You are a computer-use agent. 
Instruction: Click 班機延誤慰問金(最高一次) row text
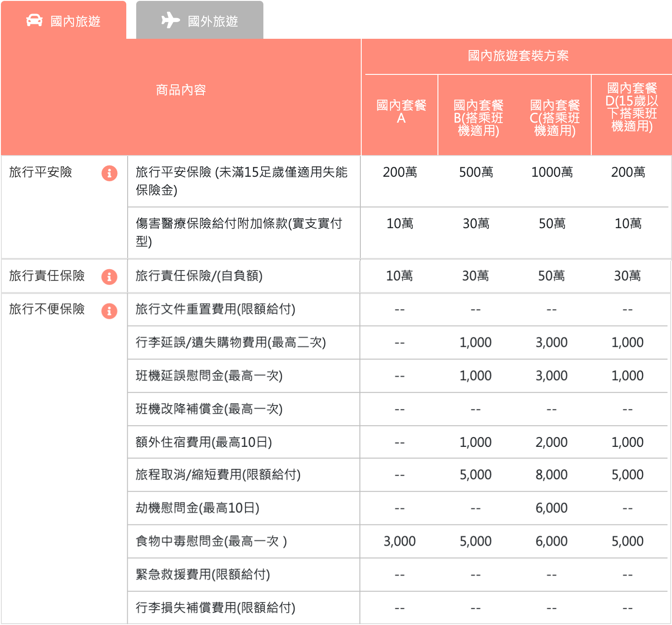coord(209,376)
